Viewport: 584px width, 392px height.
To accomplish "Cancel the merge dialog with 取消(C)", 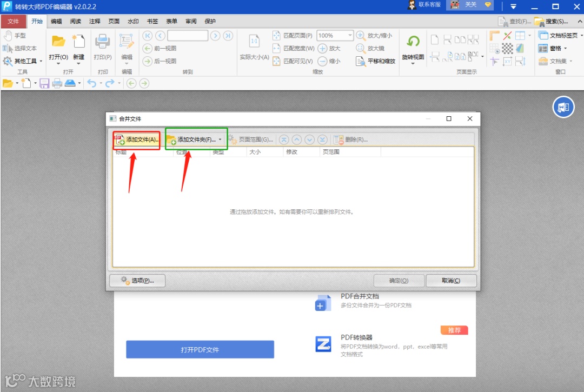I will tap(451, 280).
